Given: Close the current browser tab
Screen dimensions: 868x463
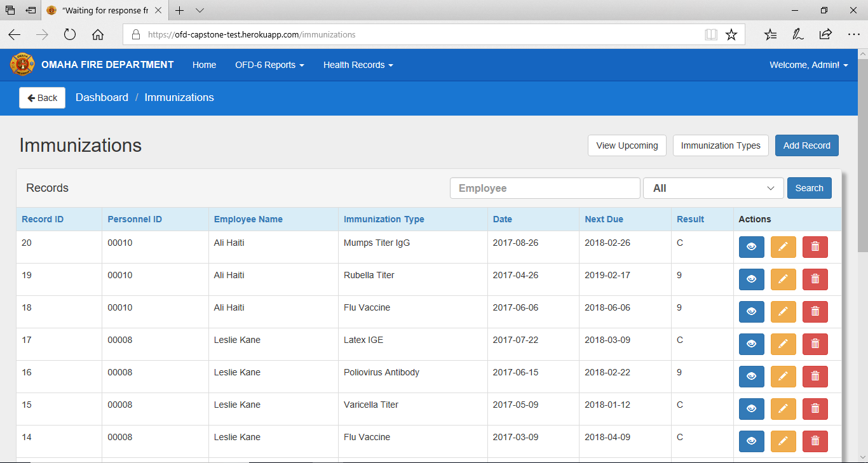Looking at the screenshot, I should (158, 10).
